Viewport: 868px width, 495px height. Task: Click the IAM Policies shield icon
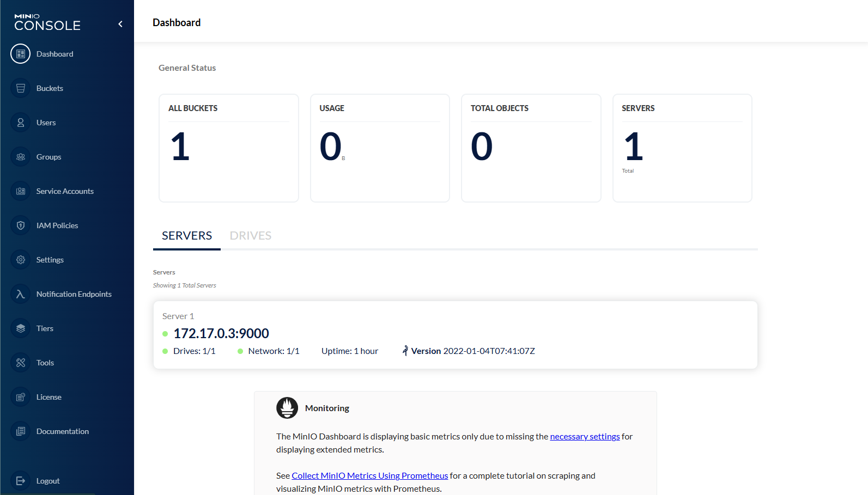click(21, 225)
